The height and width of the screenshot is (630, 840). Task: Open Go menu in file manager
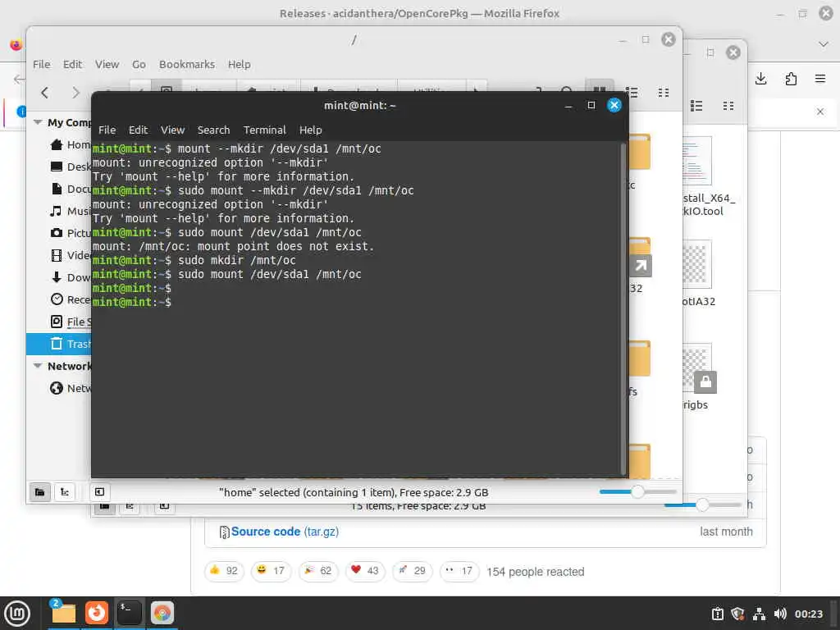[x=139, y=64]
